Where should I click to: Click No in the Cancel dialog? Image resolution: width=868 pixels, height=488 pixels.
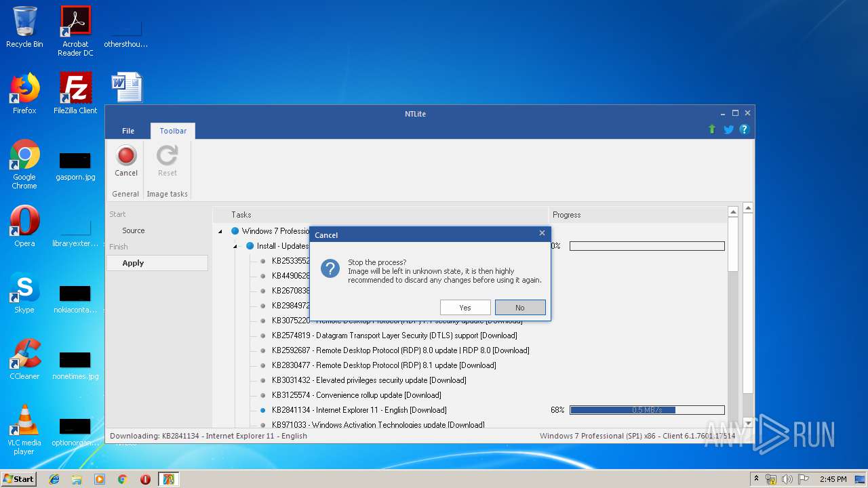pos(520,308)
